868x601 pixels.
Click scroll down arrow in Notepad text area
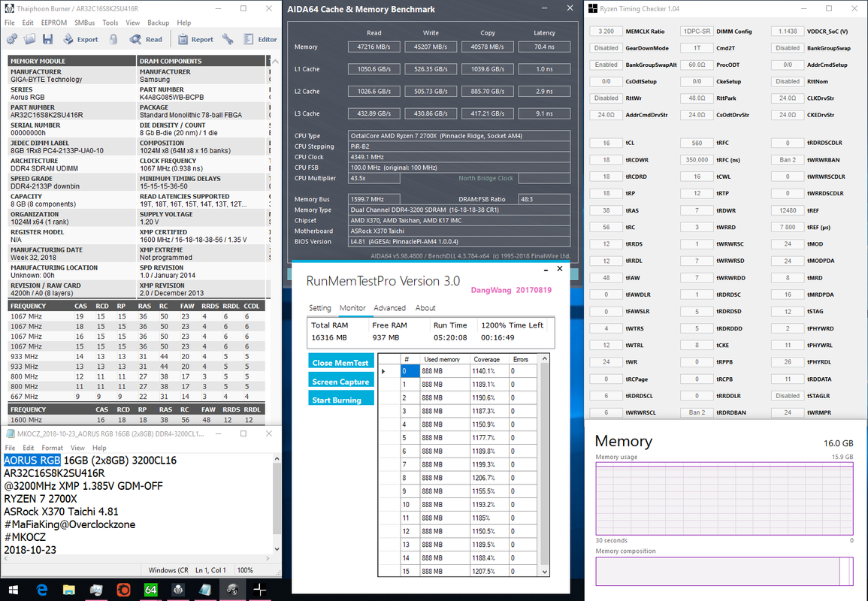[277, 549]
